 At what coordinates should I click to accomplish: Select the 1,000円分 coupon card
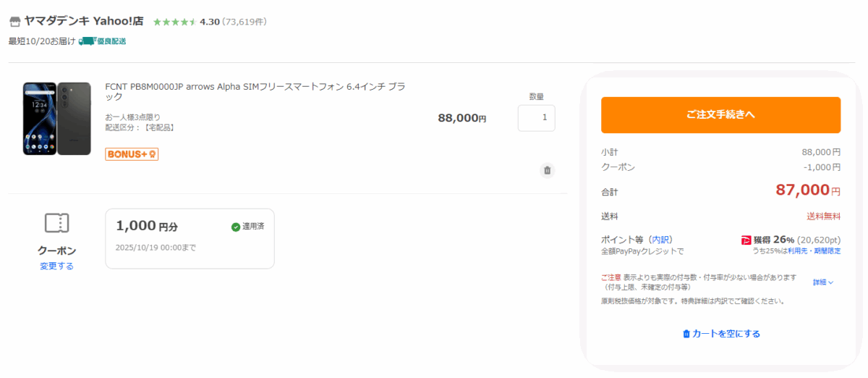coord(190,238)
